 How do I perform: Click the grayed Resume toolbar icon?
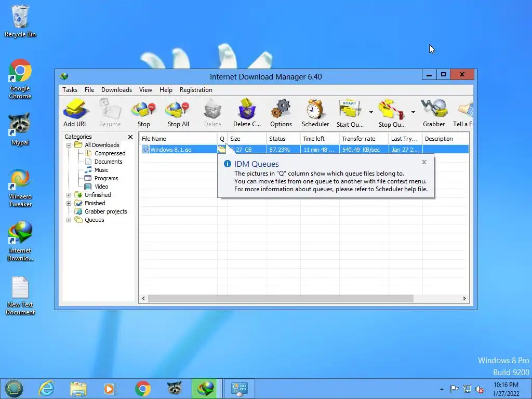pyautogui.click(x=110, y=113)
